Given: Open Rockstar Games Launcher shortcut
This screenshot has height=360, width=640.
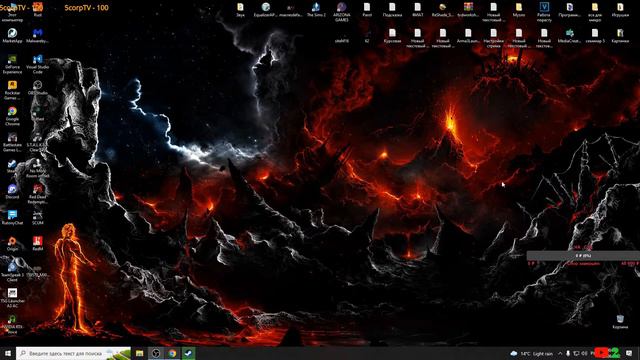Looking at the screenshot, I should (x=12, y=90).
